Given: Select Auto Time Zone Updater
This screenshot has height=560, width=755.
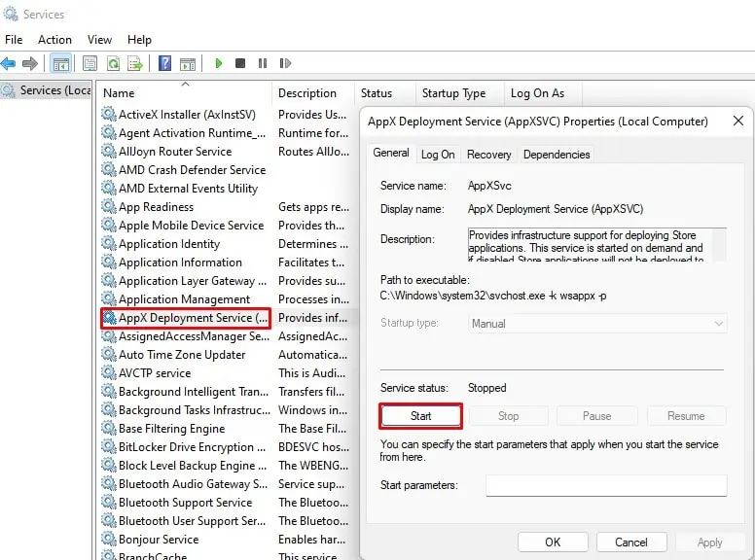Looking at the screenshot, I should tap(182, 355).
